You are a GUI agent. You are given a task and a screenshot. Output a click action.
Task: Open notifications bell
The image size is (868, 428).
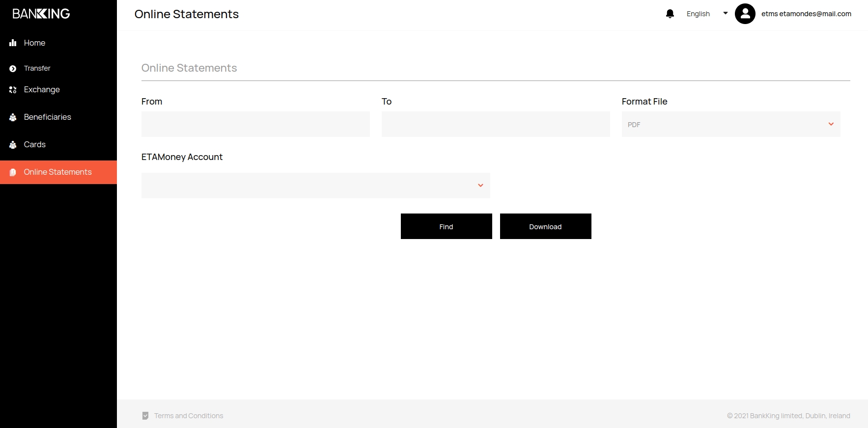click(670, 14)
